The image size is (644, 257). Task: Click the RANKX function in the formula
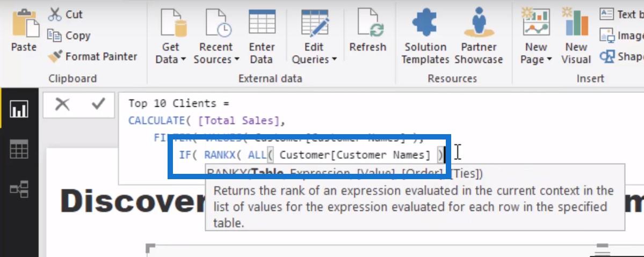pos(220,155)
